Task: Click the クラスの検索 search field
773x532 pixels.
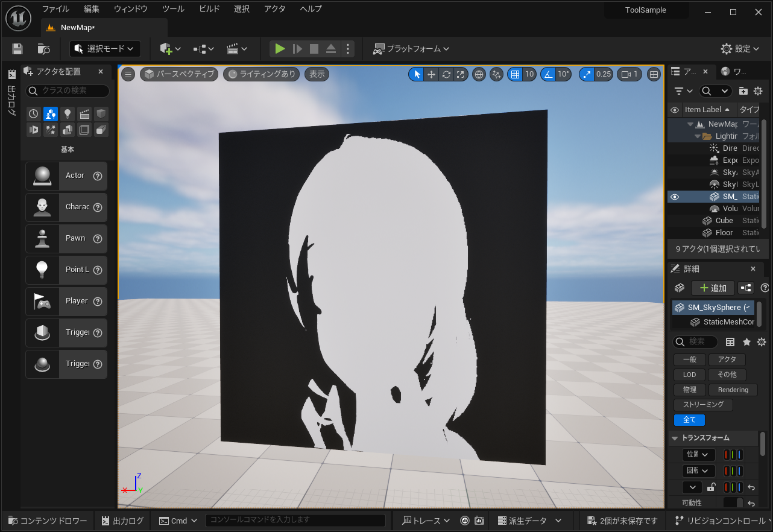Action: (x=68, y=90)
